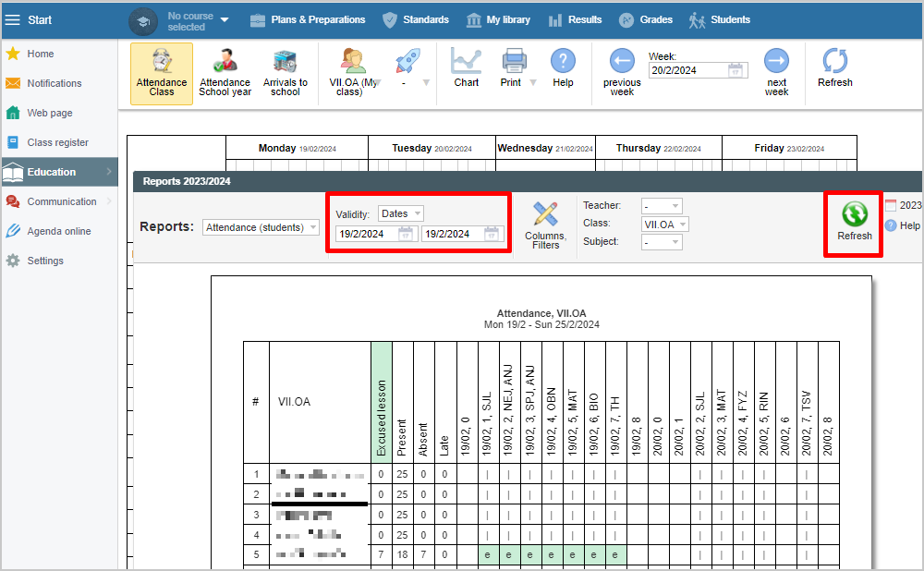
Task: Click the Tuesday 20/02/2024 column header
Action: coord(432,148)
